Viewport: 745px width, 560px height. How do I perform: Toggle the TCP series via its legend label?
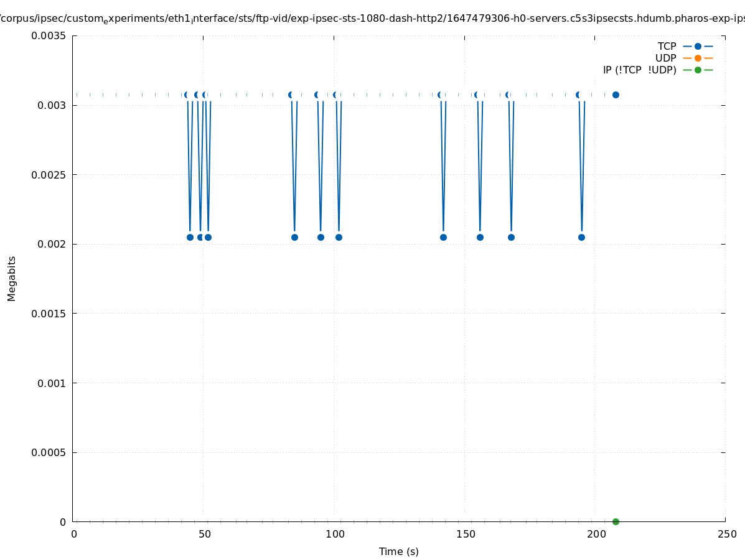[667, 47]
